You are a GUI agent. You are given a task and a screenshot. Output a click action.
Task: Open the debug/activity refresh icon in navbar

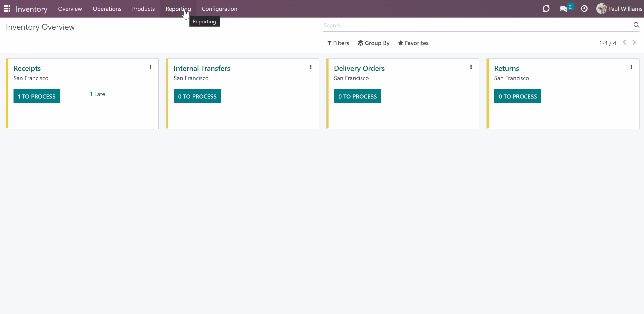point(546,9)
